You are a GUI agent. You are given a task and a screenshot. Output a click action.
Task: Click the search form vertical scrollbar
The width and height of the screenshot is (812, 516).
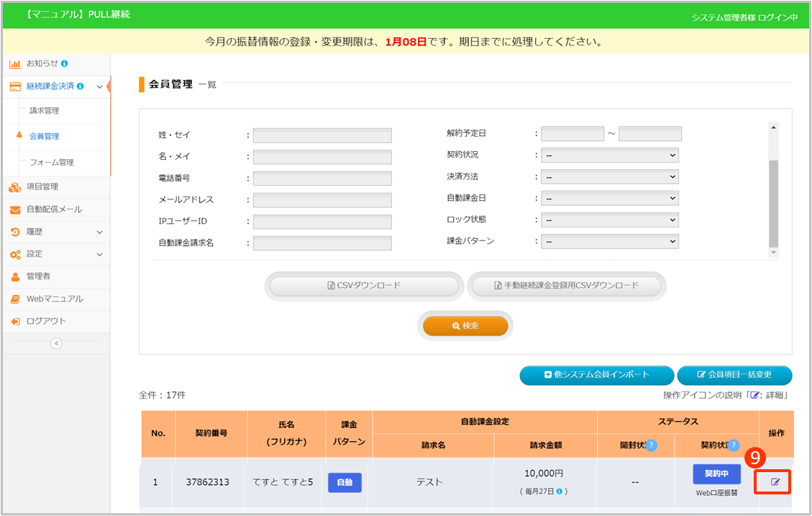[773, 203]
